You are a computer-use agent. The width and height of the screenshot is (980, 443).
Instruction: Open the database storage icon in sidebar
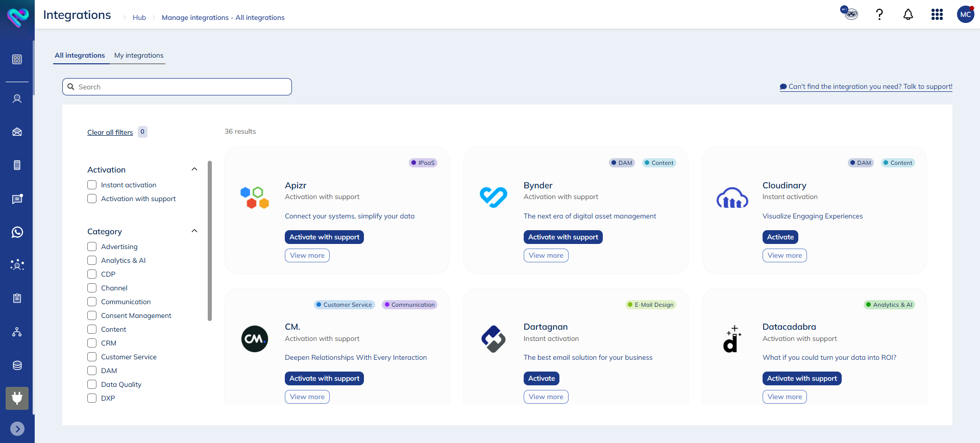click(x=17, y=365)
